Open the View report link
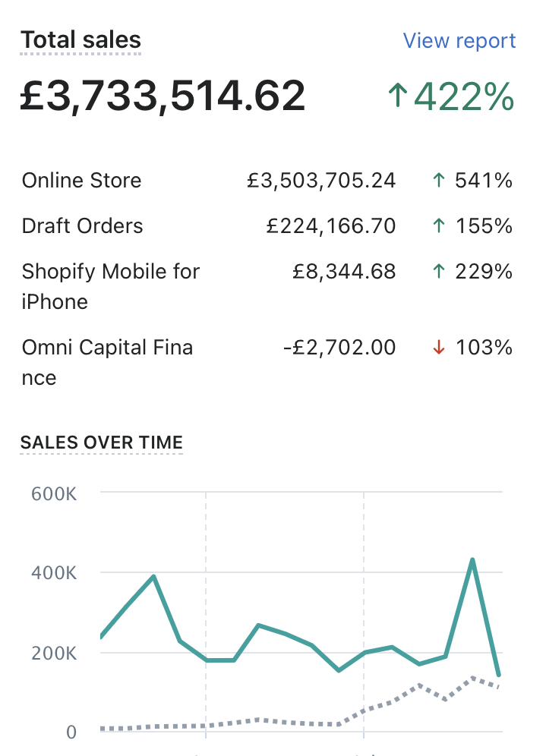The image size is (546, 756). click(x=459, y=41)
